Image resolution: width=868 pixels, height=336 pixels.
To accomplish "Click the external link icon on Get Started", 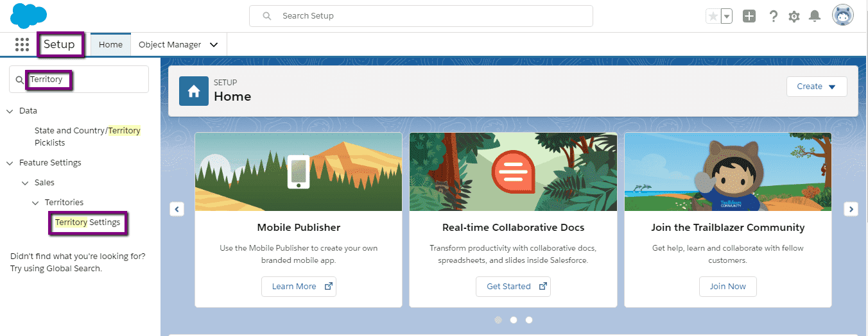I will (542, 287).
